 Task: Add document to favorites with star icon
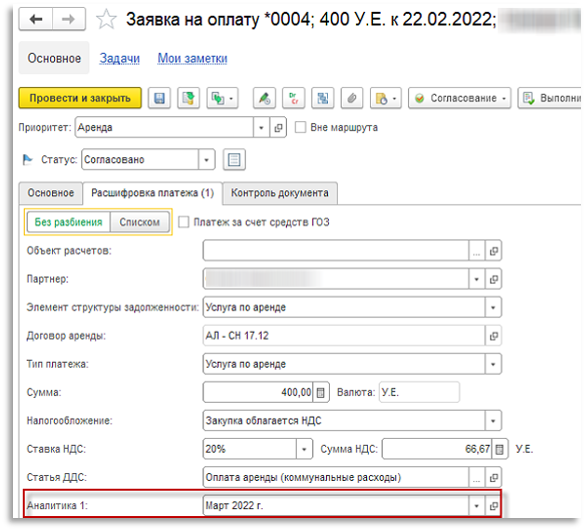click(x=106, y=19)
